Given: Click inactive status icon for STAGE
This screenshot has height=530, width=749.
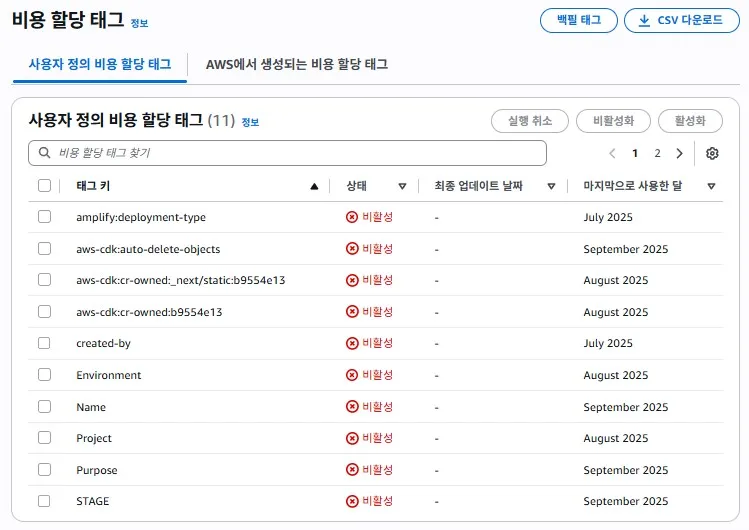Looking at the screenshot, I should point(351,501).
